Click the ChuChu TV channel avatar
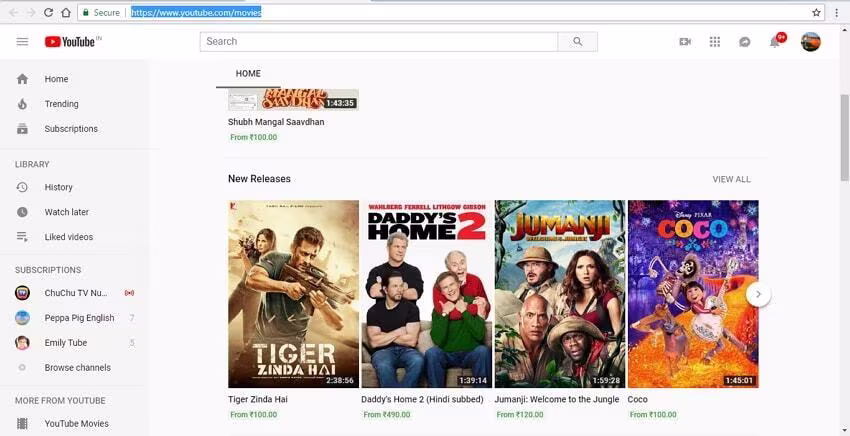This screenshot has height=436, width=850. pos(22,293)
